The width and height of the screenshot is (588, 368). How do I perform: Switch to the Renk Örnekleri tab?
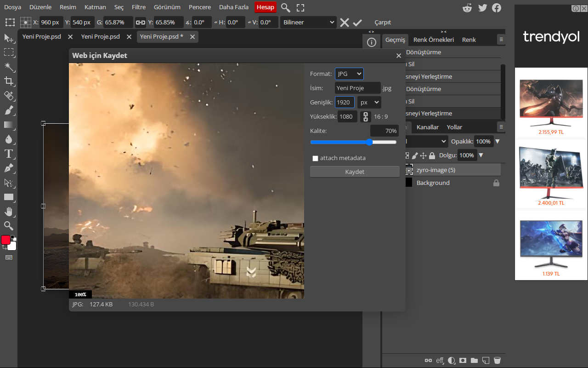pos(434,40)
